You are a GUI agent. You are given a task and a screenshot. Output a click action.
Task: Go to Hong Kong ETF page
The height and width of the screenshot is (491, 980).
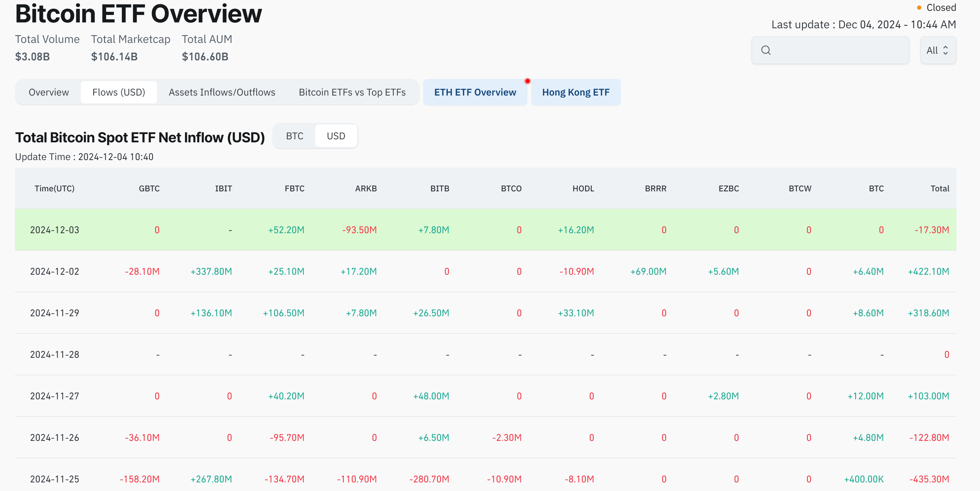575,92
